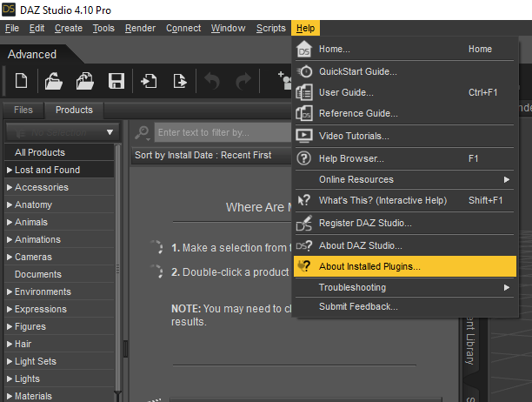Open Sort by Install Date dropdown
This screenshot has height=402, width=532.
211,156
